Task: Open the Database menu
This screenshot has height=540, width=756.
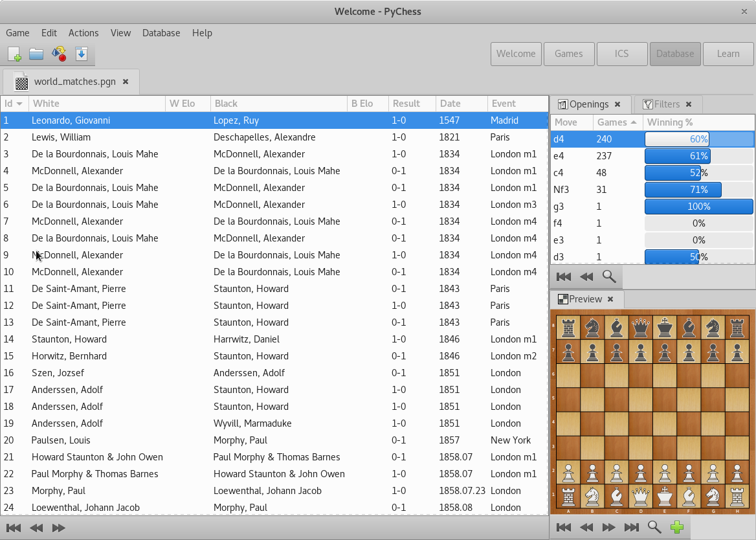Action: (161, 33)
